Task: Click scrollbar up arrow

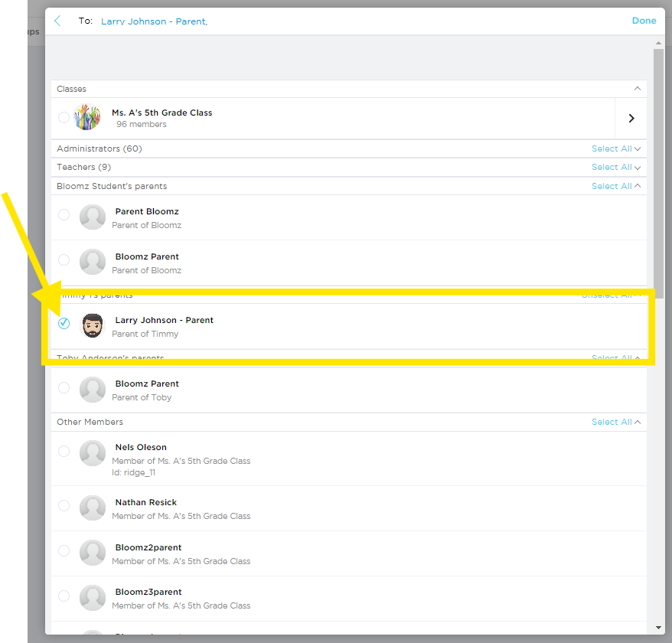Action: point(658,43)
